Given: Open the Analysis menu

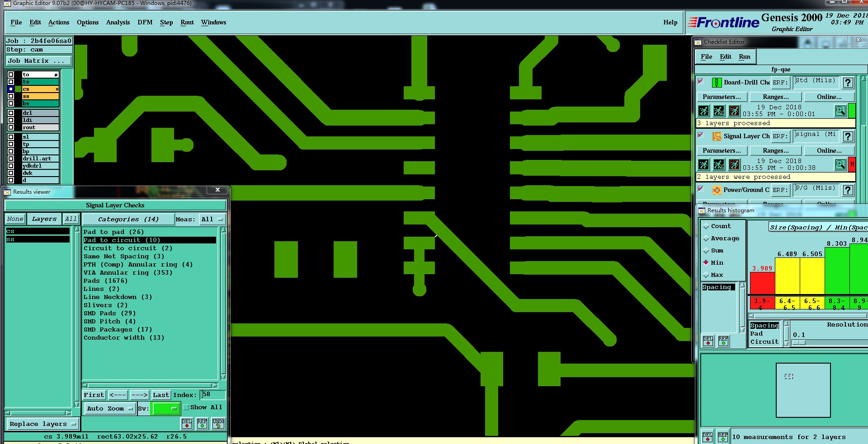Looking at the screenshot, I should pyautogui.click(x=118, y=23).
